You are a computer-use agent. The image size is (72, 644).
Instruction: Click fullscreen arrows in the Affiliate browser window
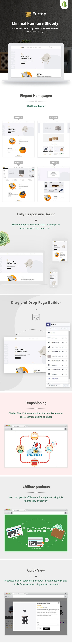click(x=66, y=510)
